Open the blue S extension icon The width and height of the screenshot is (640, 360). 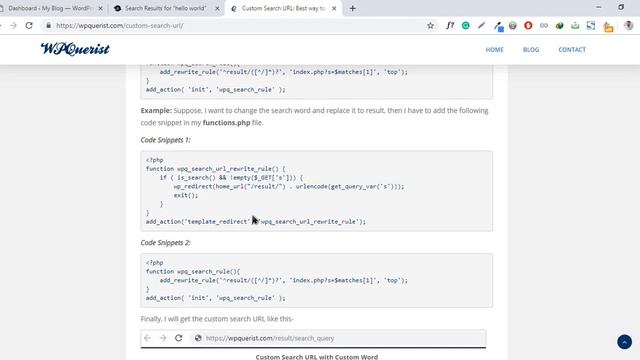591,26
